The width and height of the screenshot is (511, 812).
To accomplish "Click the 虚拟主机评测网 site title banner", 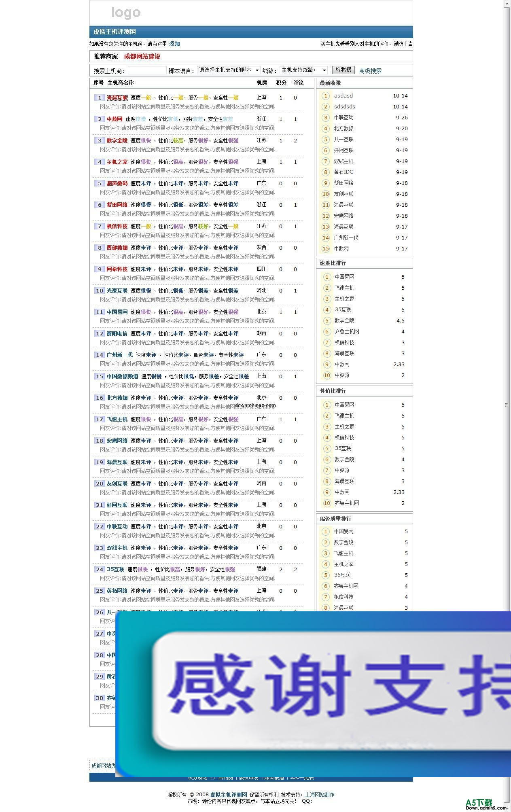I will pyautogui.click(x=114, y=32).
